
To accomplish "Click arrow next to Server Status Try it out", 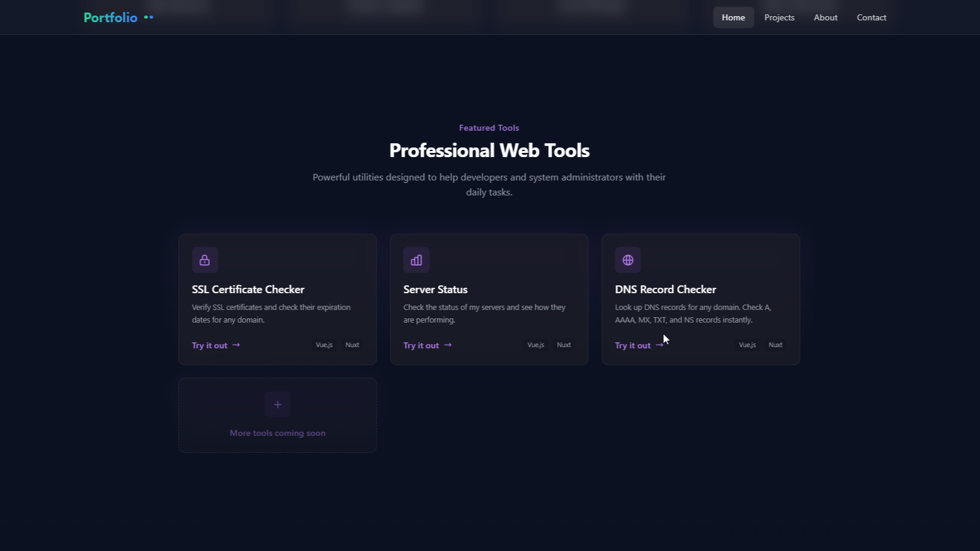I will point(448,345).
